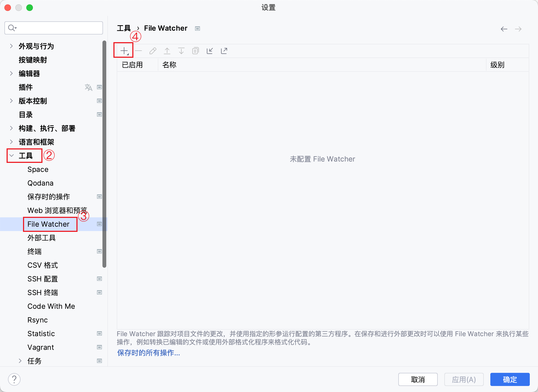Screen dimensions: 538x392
Task: Select the edit pencil icon on toolbar
Action: 153,51
